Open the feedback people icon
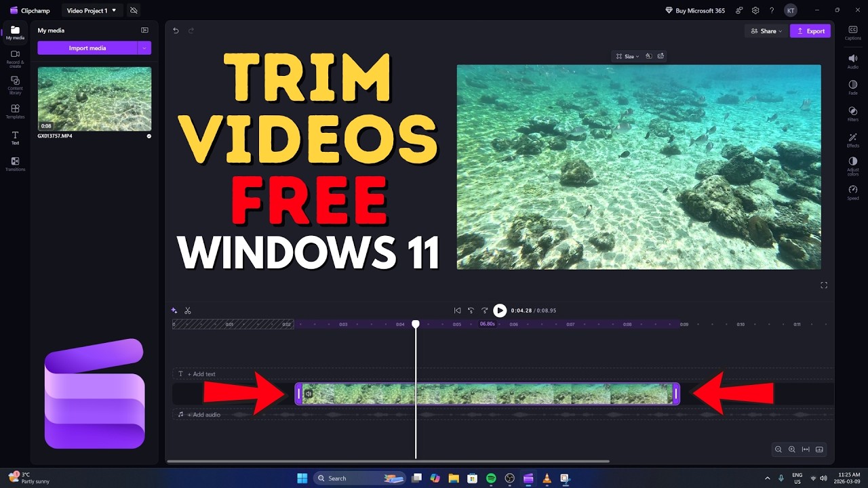 tap(739, 11)
